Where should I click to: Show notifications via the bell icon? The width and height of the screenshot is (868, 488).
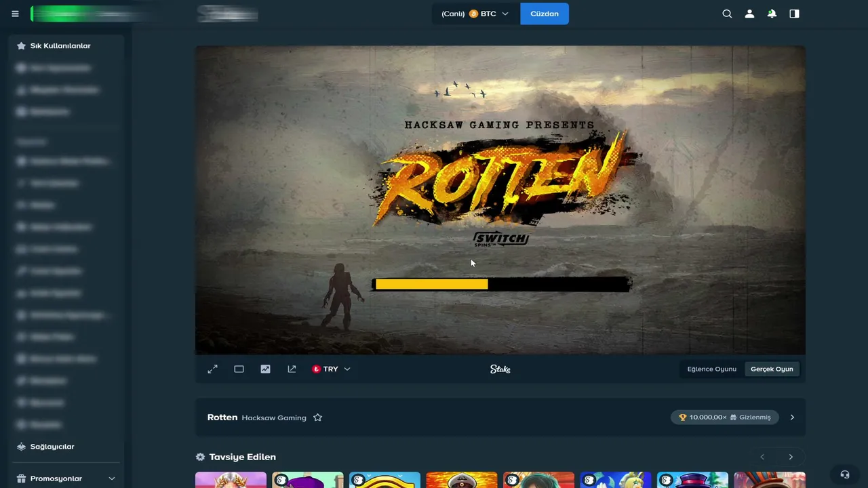[x=772, y=14]
